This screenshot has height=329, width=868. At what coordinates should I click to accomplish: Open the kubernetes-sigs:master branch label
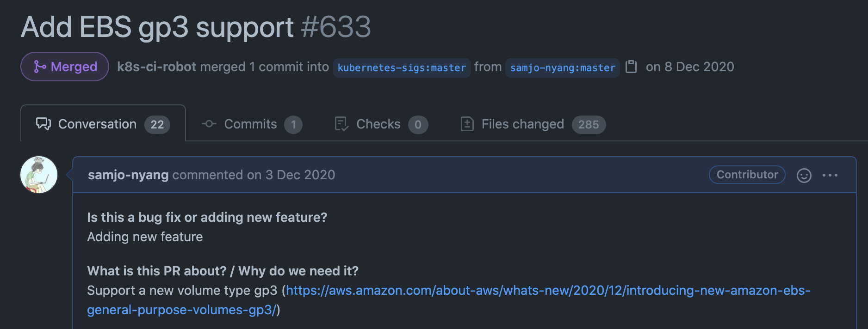click(x=402, y=67)
